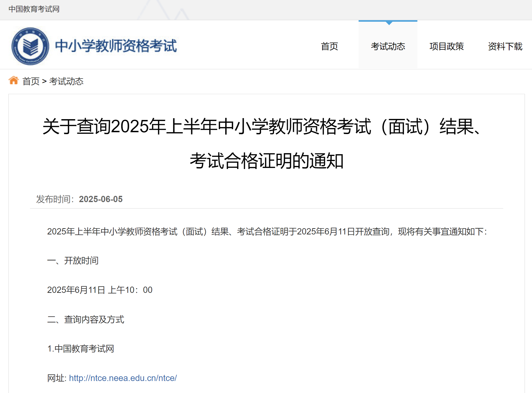Click the text 2025年6月11日 上午10：00
Image resolution: width=532 pixels, height=393 pixels.
tap(99, 290)
